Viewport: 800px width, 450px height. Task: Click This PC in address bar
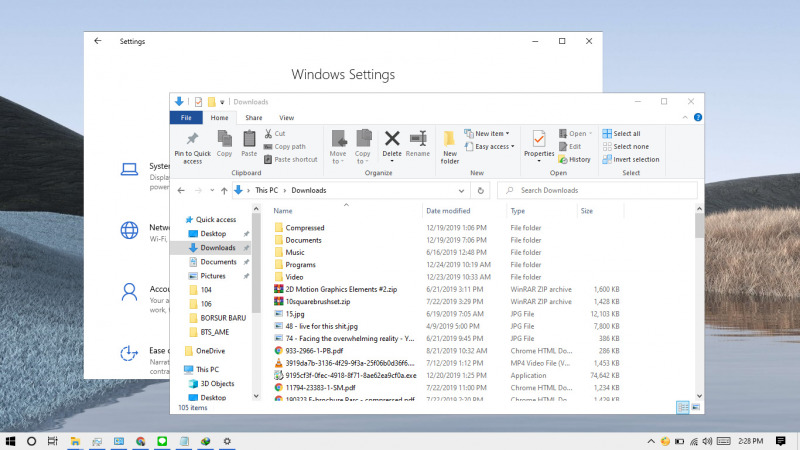(x=266, y=190)
